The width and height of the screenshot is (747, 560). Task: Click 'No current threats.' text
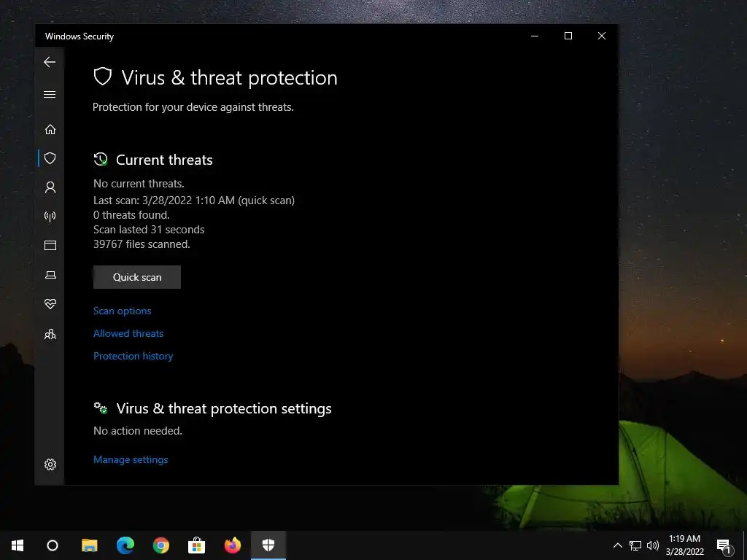tap(139, 184)
